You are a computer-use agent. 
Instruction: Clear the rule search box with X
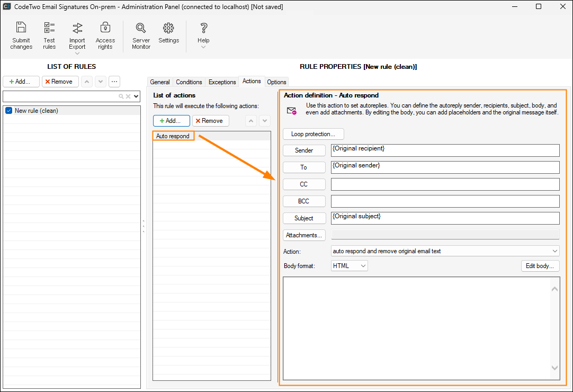[x=128, y=96]
